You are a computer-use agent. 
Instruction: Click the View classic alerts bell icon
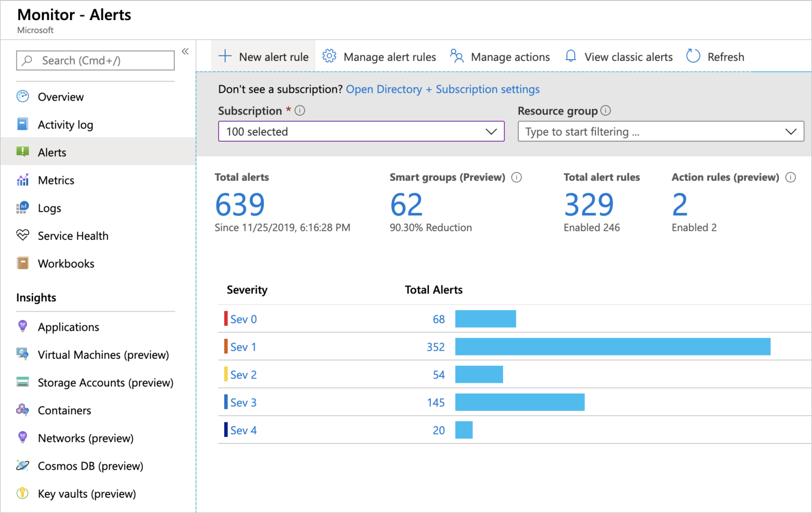click(x=570, y=56)
